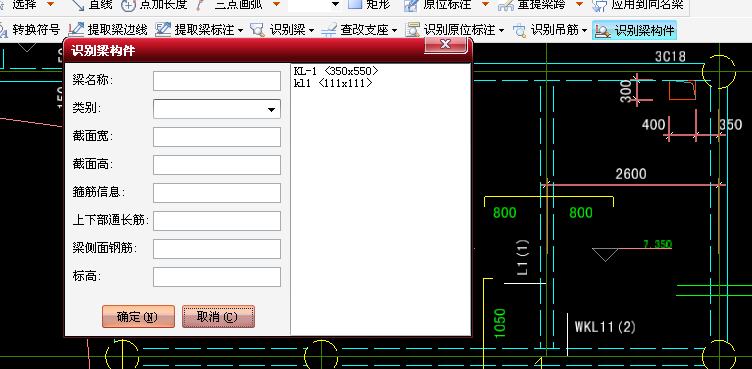Expand the 识别吊筋 dropdown arrow
Viewport: 752px width, 369px height.
[584, 31]
